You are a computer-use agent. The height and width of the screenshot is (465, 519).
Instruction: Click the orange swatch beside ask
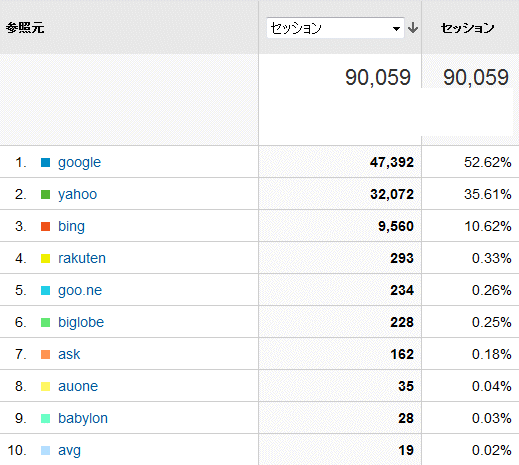[x=45, y=354]
